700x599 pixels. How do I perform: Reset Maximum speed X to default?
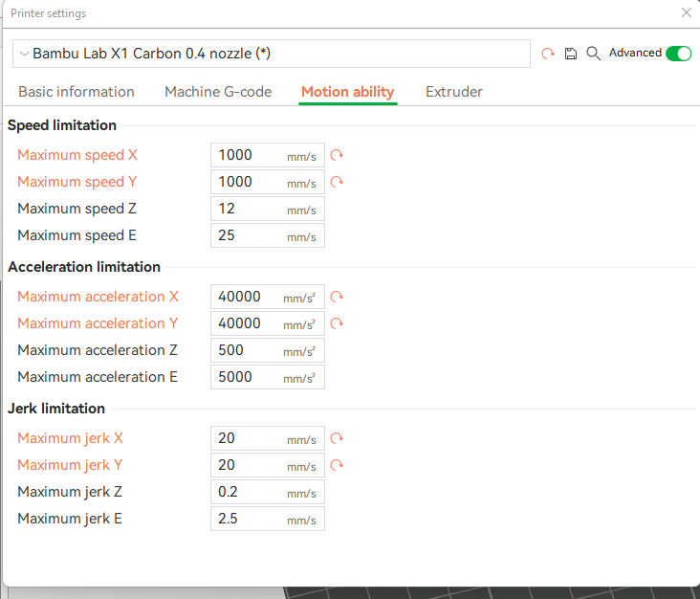(337, 155)
